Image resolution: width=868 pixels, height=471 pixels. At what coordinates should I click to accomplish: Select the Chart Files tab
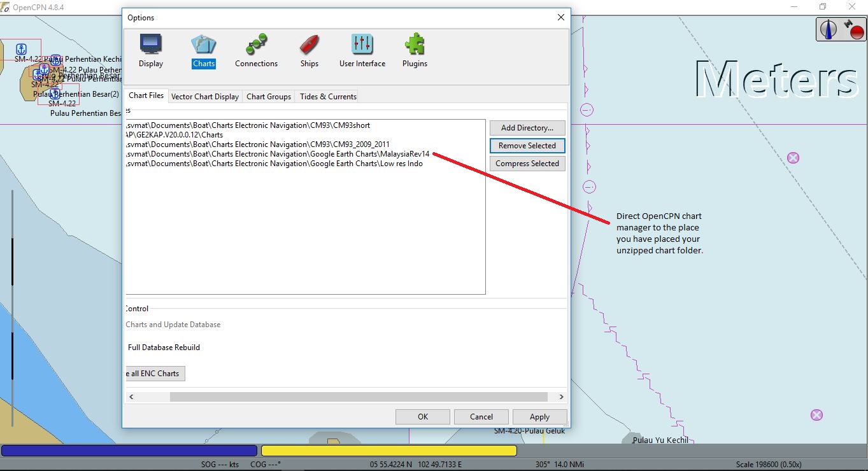coord(146,95)
